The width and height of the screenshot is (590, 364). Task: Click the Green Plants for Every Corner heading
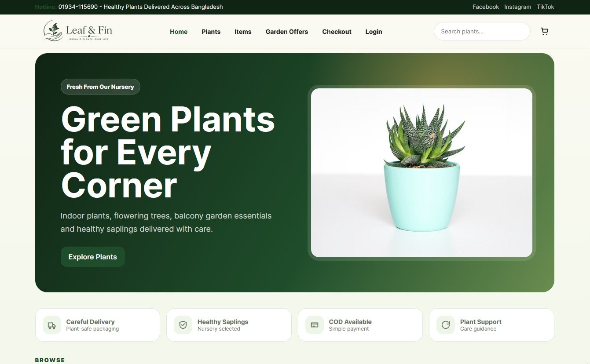coord(168,152)
